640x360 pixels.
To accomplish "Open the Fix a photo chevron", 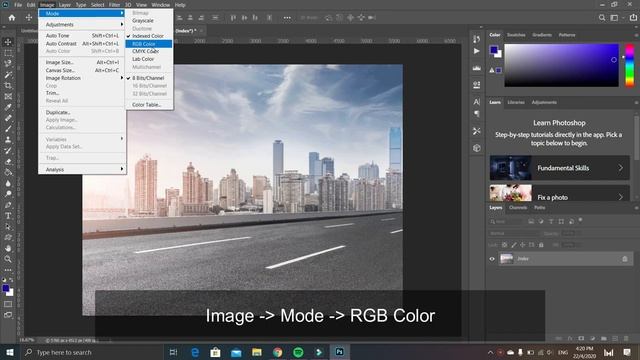I will [x=620, y=197].
